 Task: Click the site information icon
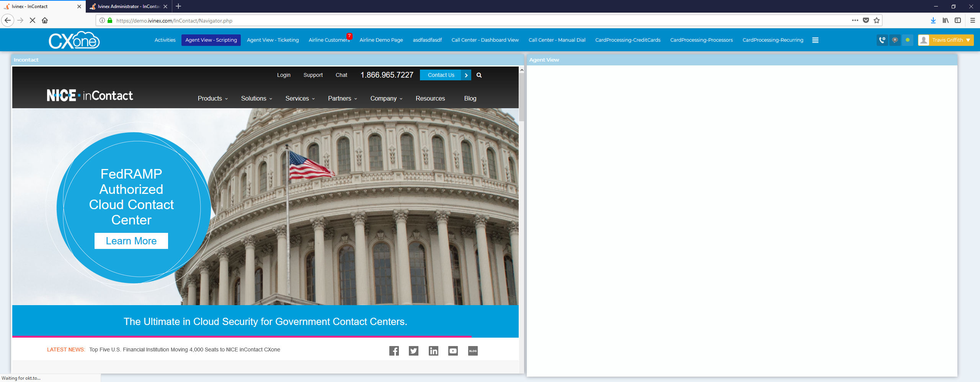tap(102, 20)
